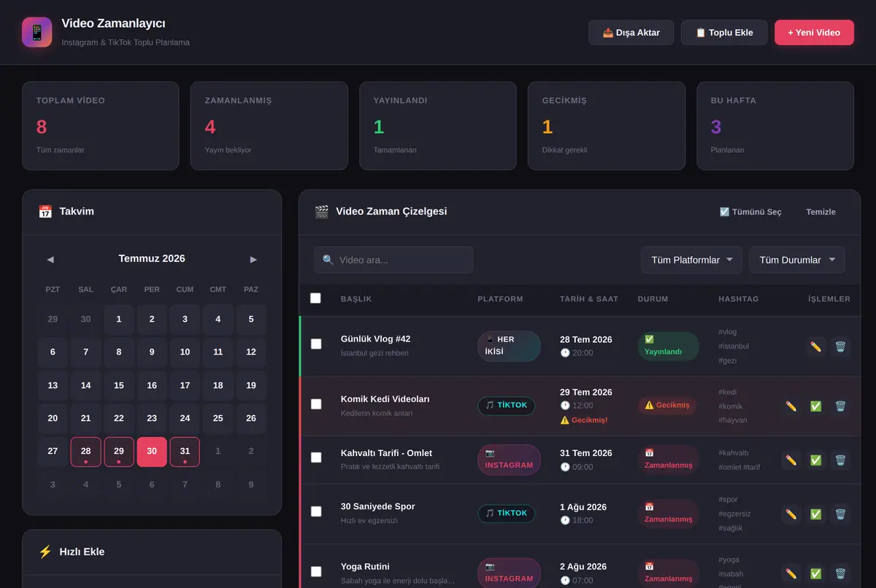Clear the selection with Temizle
Image resolution: width=876 pixels, height=588 pixels.
(x=821, y=212)
